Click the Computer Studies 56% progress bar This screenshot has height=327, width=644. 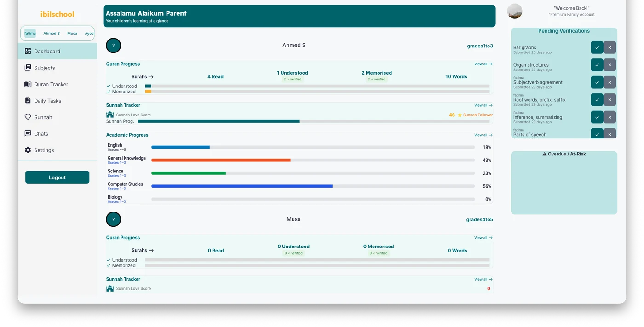click(x=313, y=186)
